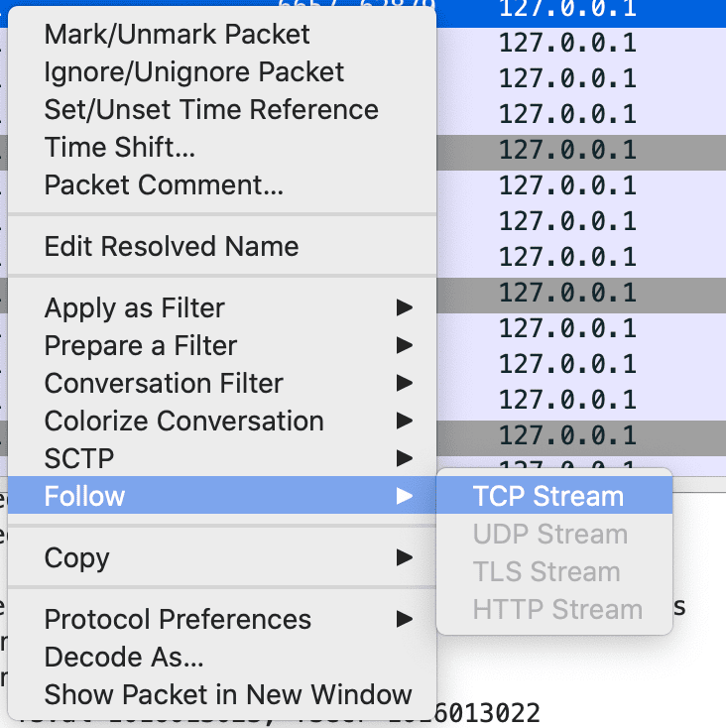Select Mark/Unmark Packet menu entry

click(177, 34)
